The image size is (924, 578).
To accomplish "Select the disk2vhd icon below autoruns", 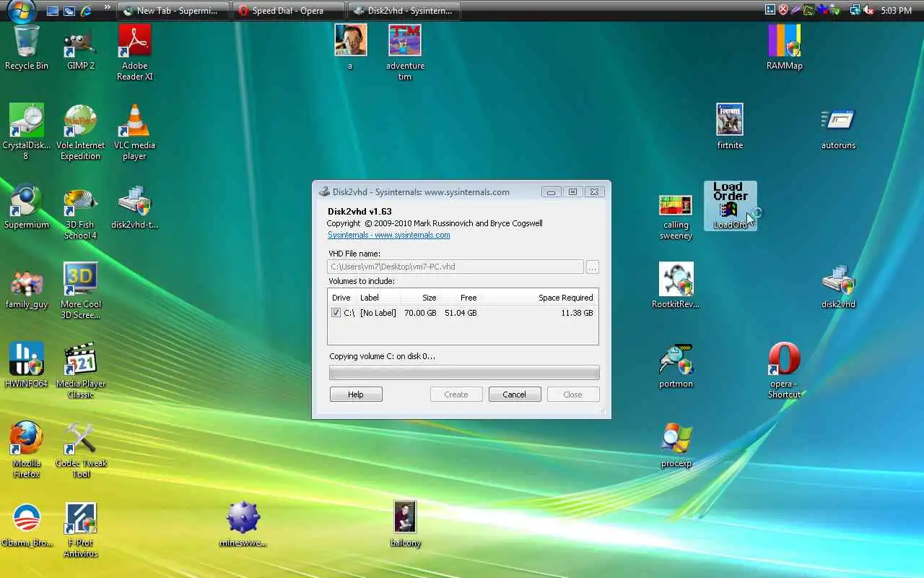I will click(838, 286).
